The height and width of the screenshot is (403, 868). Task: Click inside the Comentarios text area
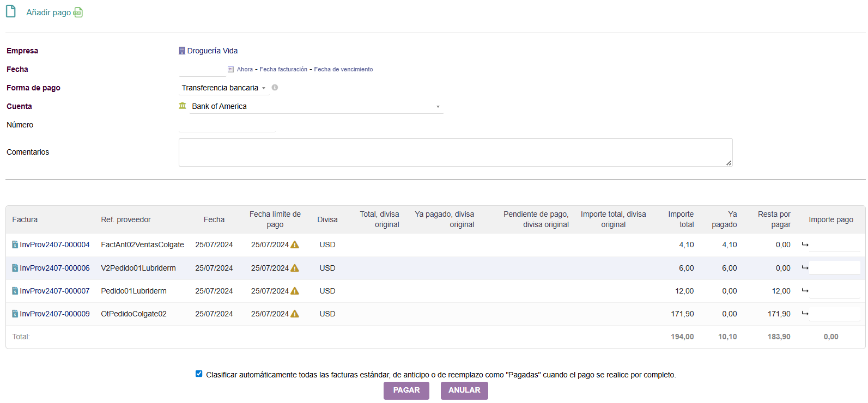point(455,152)
